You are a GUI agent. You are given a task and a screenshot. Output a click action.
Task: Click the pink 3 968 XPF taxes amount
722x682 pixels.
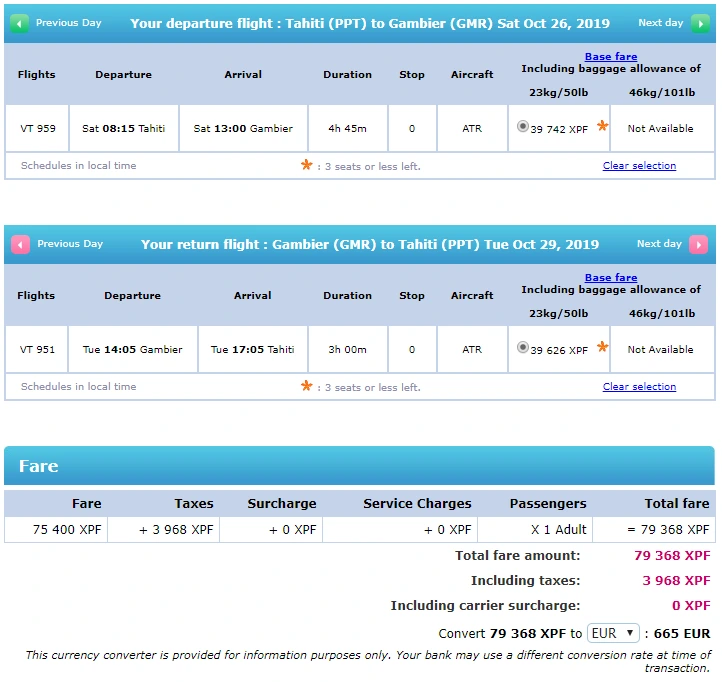(x=676, y=580)
